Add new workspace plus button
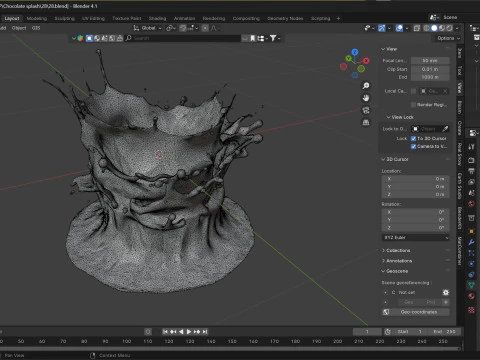The height and width of the screenshot is (360, 480). click(338, 18)
